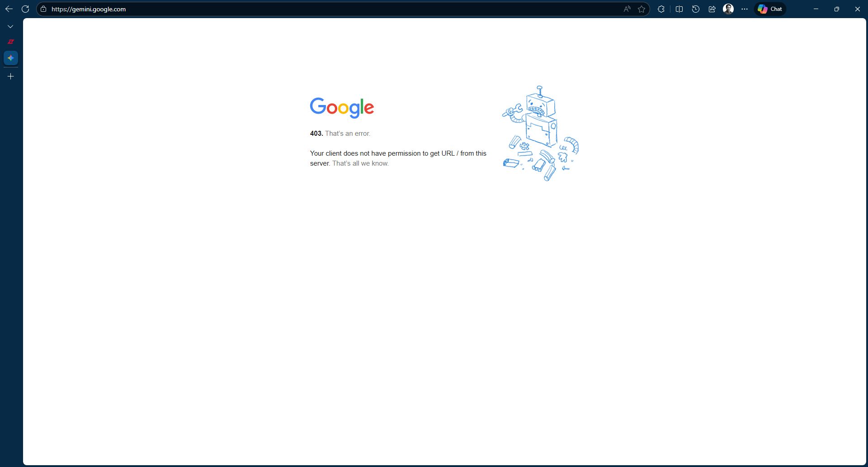Screen dimensions: 868x467
Task: Click the address bar URL field
Action: click(x=316, y=9)
